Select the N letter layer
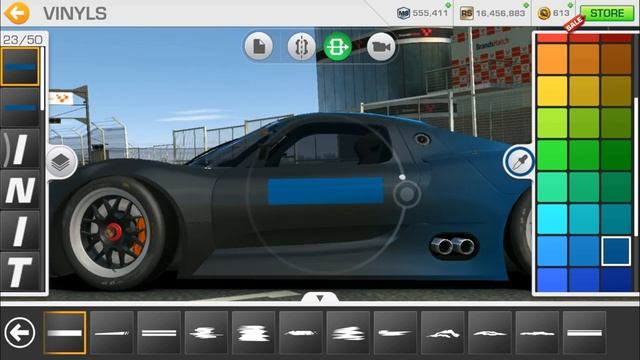 tap(20, 189)
